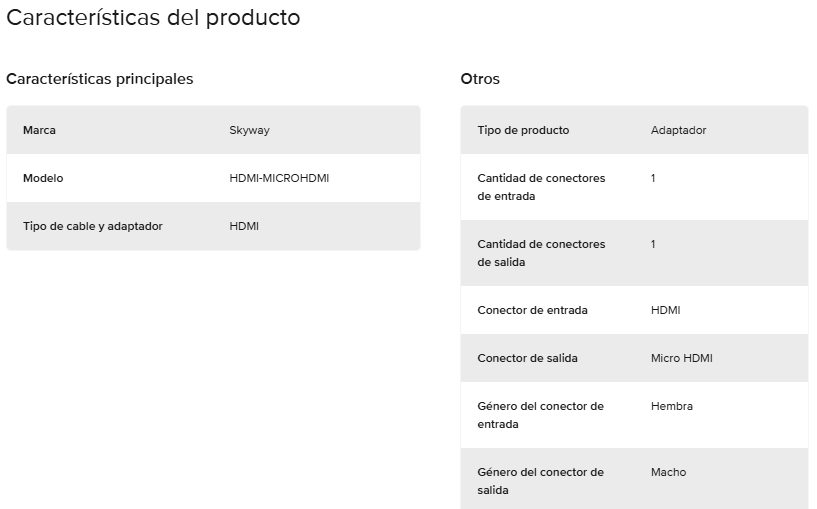
Task: Click the HDMI value for cable type
Action: click(x=244, y=226)
